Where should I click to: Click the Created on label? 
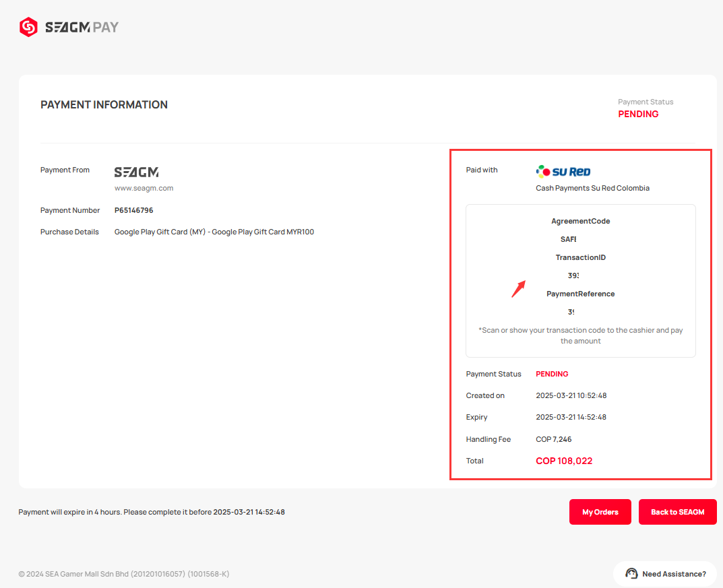pyautogui.click(x=485, y=395)
